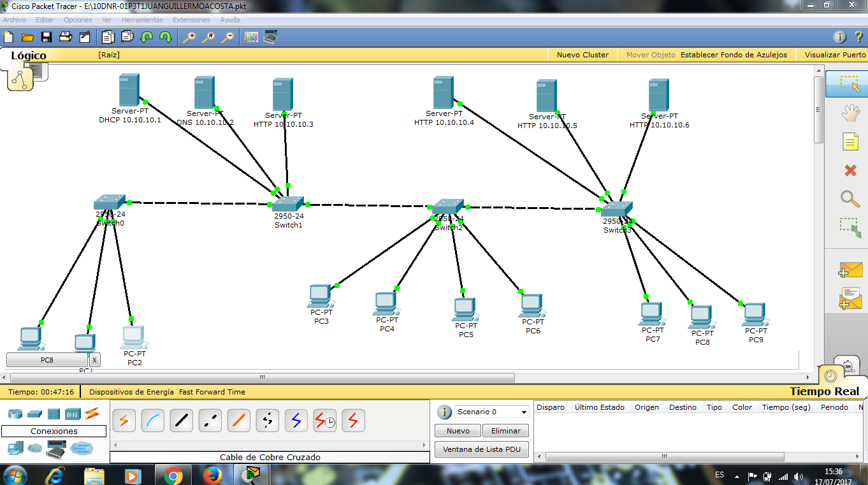This screenshot has height=485, width=868.
Task: Select the serial DCE cable connection
Action: (x=324, y=420)
